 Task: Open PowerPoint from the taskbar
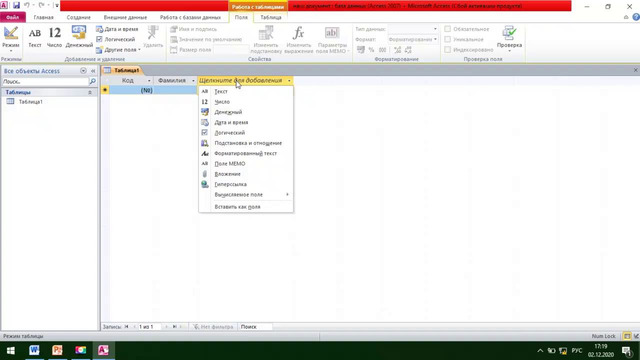pyautogui.click(x=57, y=350)
